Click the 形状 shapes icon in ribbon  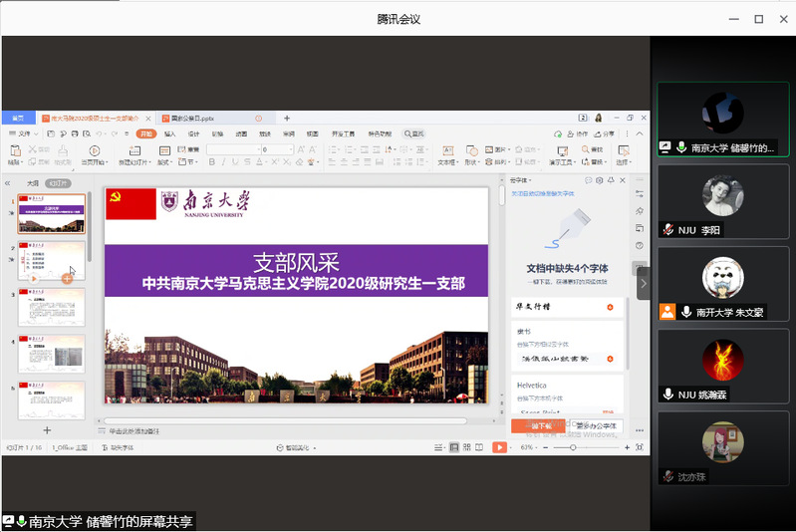471,151
